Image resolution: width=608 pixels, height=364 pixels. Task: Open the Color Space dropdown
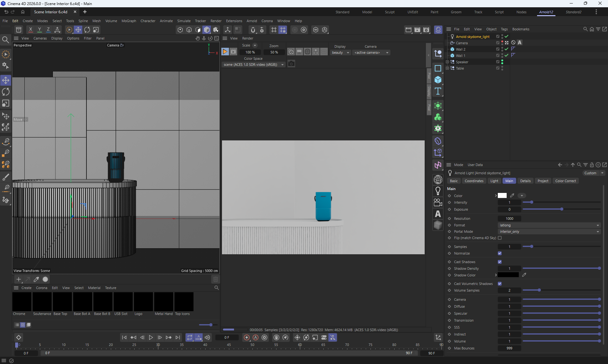[x=253, y=65]
